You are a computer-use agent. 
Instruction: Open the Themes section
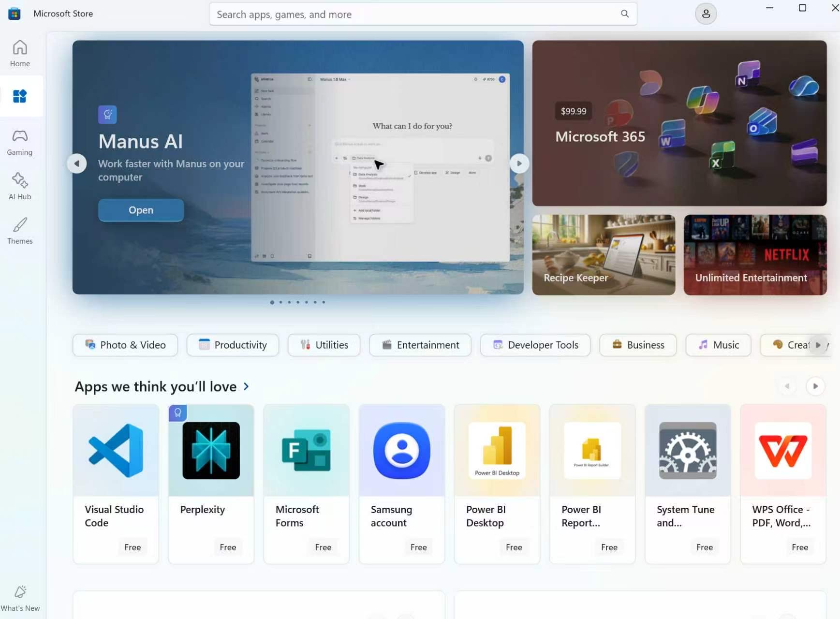20,231
